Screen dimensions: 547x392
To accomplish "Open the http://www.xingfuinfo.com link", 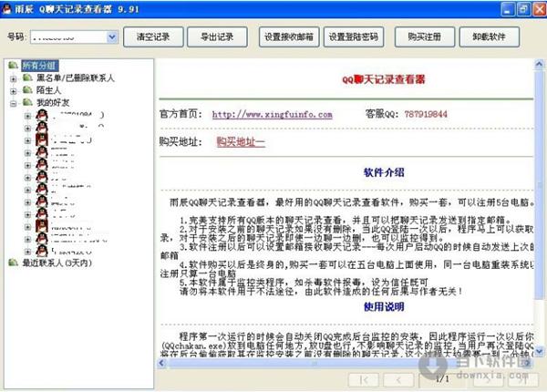I will pos(272,114).
